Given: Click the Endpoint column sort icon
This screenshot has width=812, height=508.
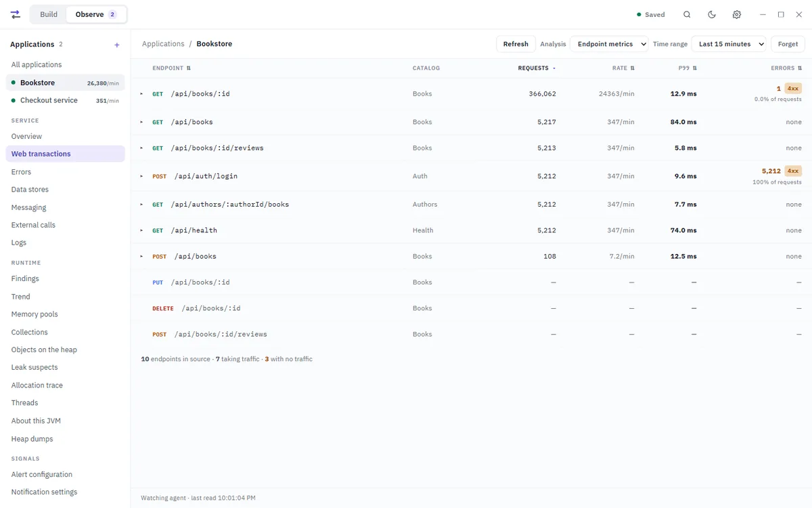Looking at the screenshot, I should 189,68.
